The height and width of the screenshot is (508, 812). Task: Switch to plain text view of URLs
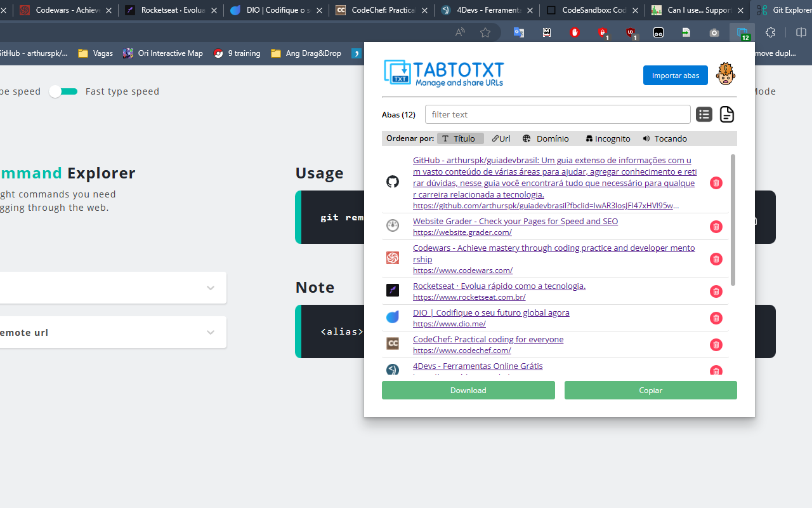tap(726, 114)
